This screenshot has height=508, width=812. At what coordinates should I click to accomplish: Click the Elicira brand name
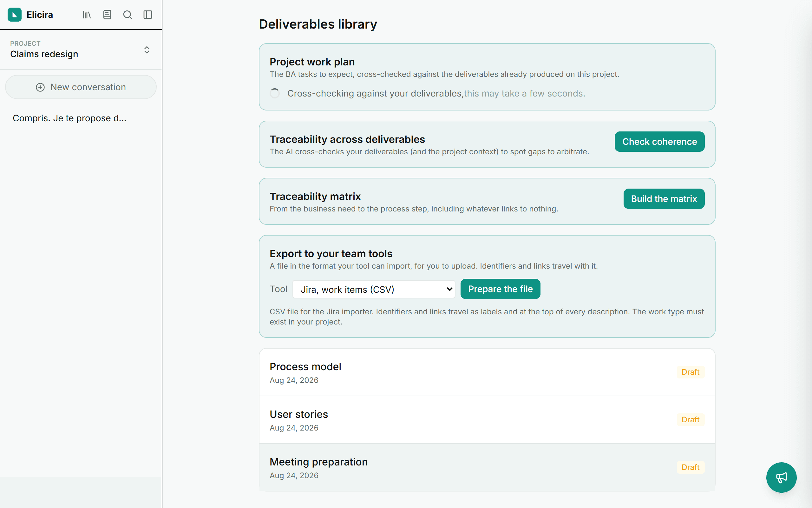point(40,15)
